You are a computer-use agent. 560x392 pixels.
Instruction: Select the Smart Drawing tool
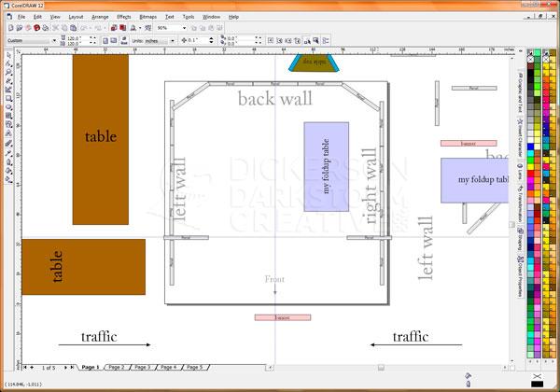(x=8, y=89)
